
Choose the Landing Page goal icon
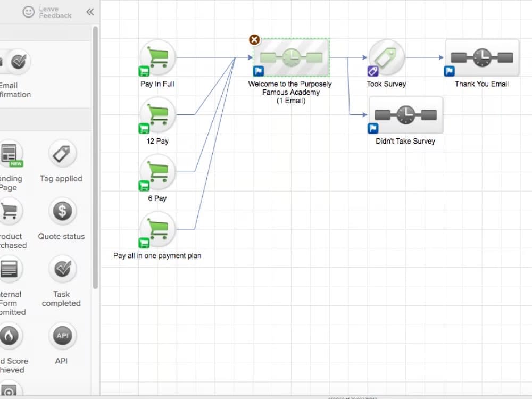coord(11,154)
